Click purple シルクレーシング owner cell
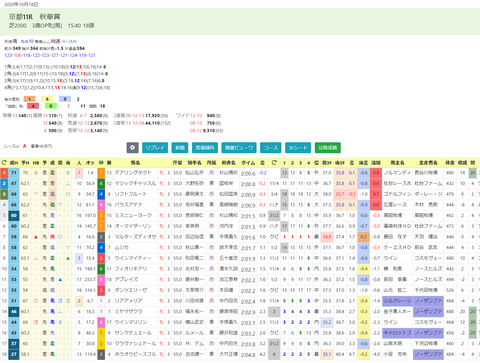 point(398,301)
